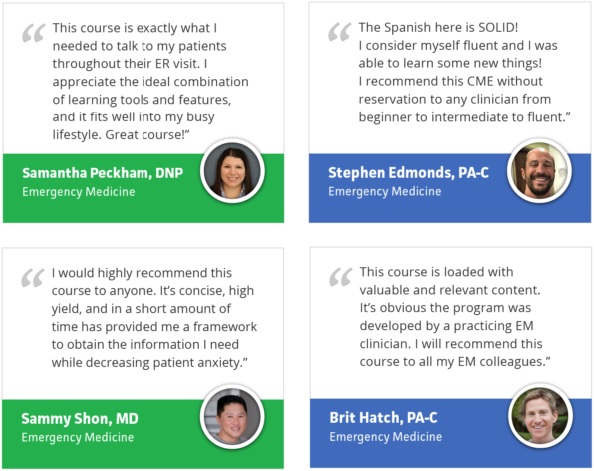Image resolution: width=594 pixels, height=471 pixels.
Task: Click the testimonial about decreasing patient anxiety
Action: [x=154, y=318]
